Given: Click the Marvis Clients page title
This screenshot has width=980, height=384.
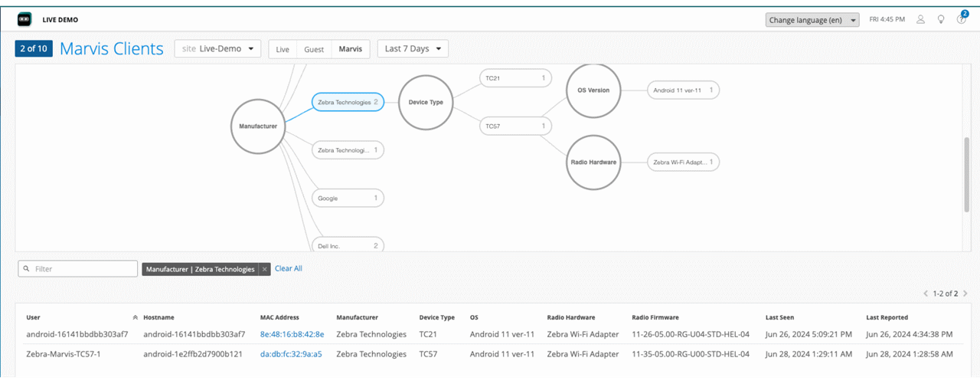Looking at the screenshot, I should (112, 49).
